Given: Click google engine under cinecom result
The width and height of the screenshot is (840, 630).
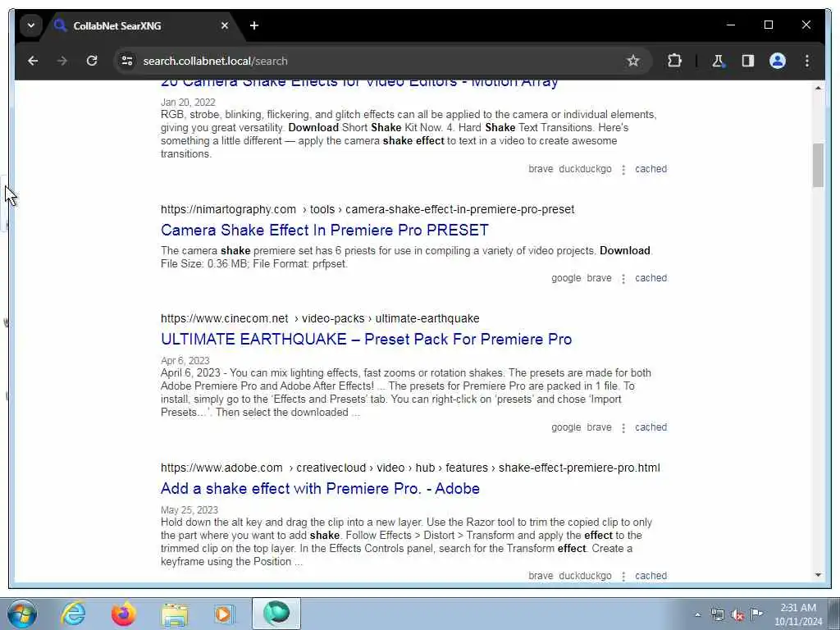Looking at the screenshot, I should [x=566, y=427].
